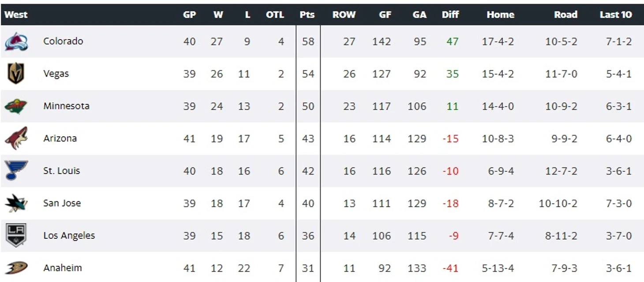Open the San Jose team link
Viewport: 644px width, 282px height.
[62, 203]
